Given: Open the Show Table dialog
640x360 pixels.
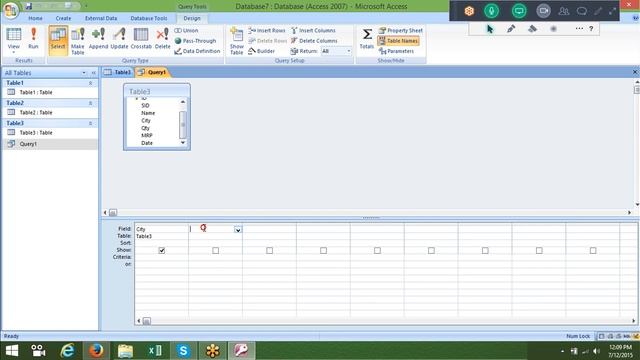Looking at the screenshot, I should (237, 41).
